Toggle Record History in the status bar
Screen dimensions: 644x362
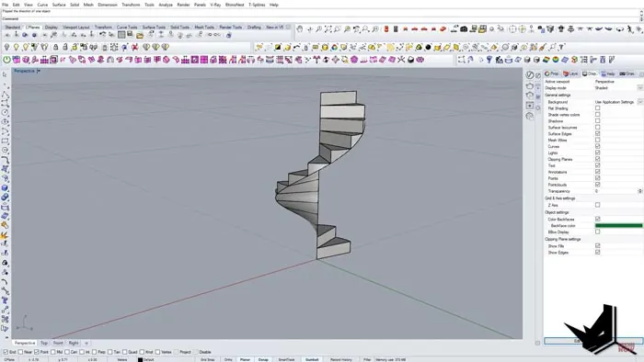click(x=341, y=359)
